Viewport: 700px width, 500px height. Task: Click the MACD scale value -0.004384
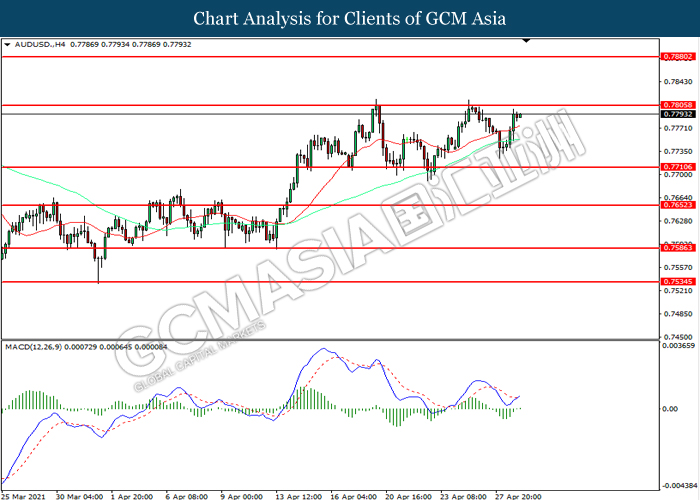click(x=679, y=486)
